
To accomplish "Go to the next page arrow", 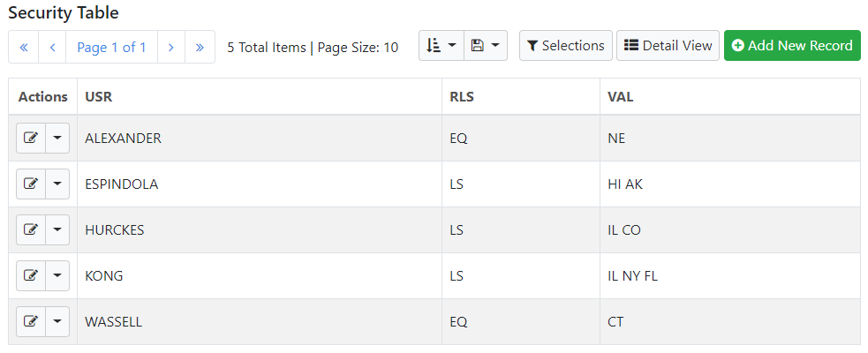I will pos(171,47).
